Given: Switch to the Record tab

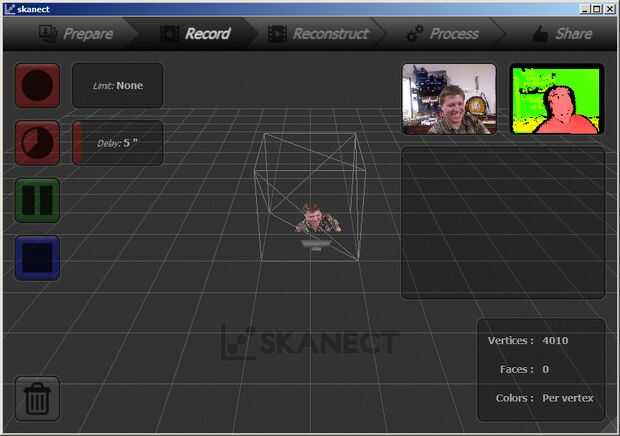Looking at the screenshot, I should click(x=196, y=34).
